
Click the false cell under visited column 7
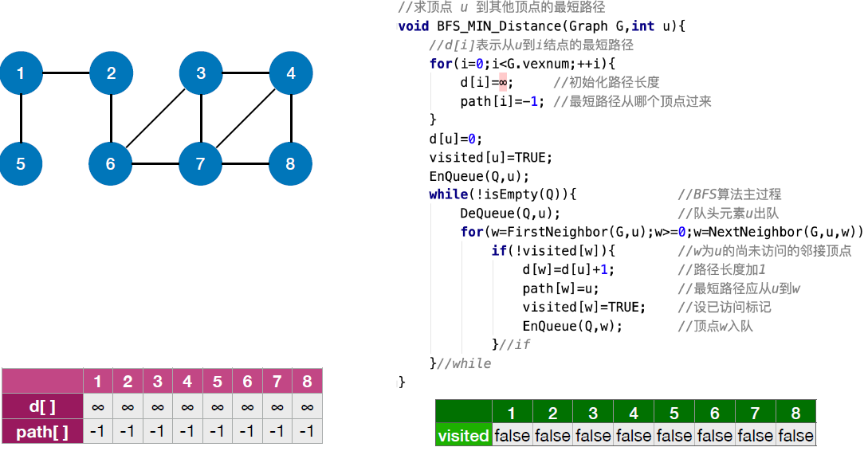pyautogui.click(x=756, y=435)
